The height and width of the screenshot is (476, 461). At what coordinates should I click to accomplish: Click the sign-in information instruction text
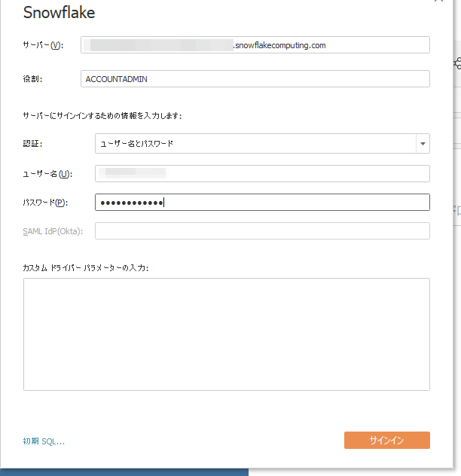[102, 116]
